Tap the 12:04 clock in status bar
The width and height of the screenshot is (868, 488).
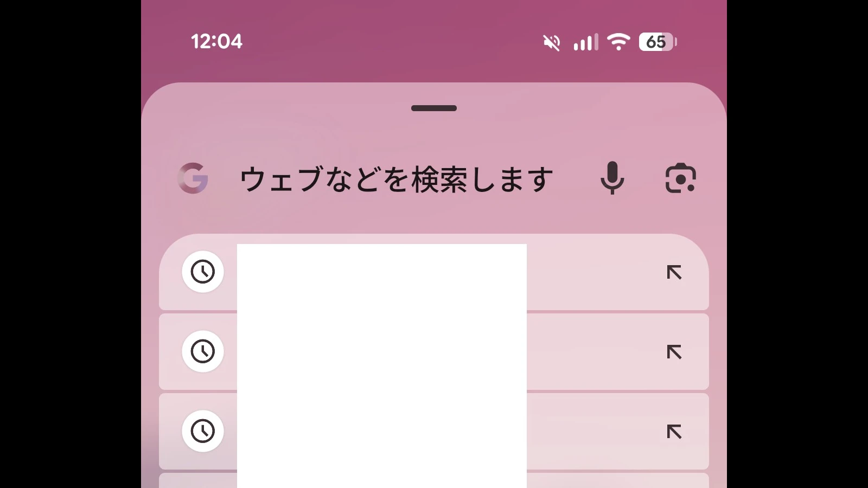216,42
